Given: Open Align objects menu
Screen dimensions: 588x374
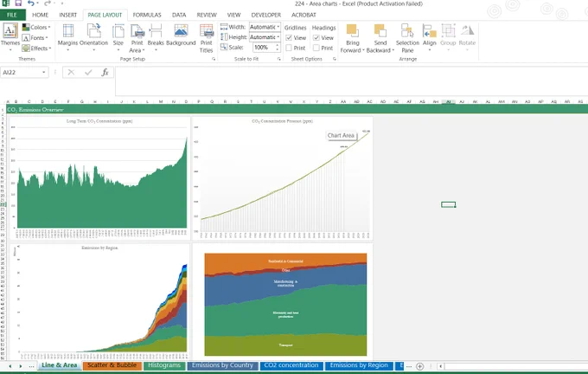Looking at the screenshot, I should click(430, 37).
